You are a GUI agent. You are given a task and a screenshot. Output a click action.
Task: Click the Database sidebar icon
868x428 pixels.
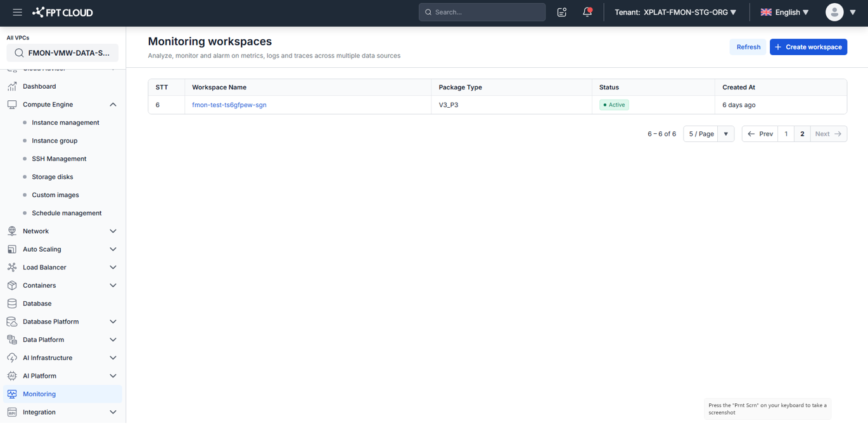tap(12, 304)
